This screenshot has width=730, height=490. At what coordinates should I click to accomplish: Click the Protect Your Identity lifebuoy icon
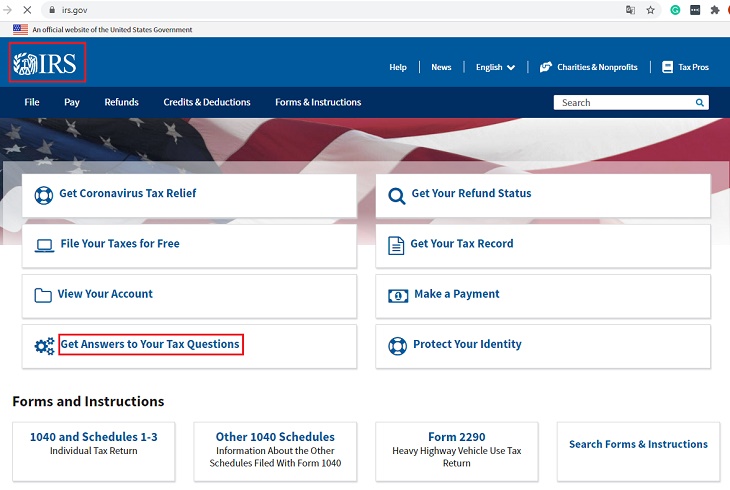point(397,346)
